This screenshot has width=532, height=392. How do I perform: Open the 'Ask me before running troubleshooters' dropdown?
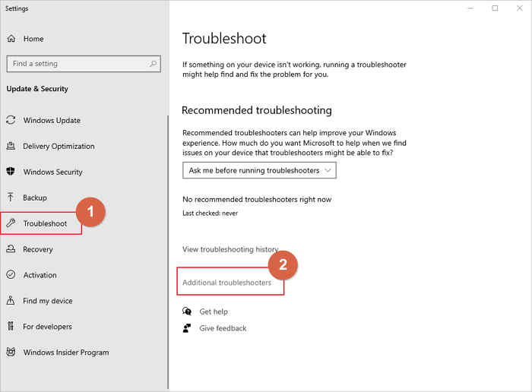pyautogui.click(x=259, y=171)
